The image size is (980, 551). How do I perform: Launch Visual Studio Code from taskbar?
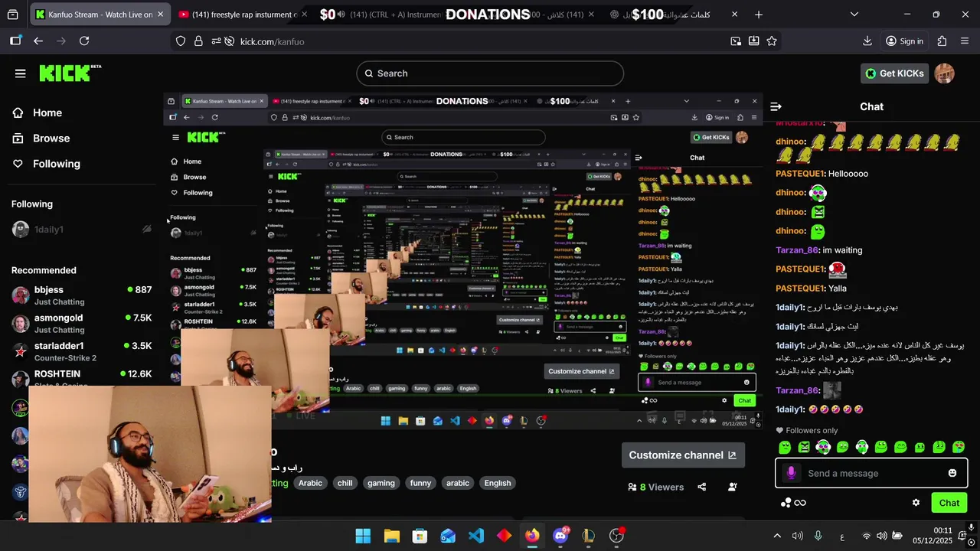click(476, 536)
